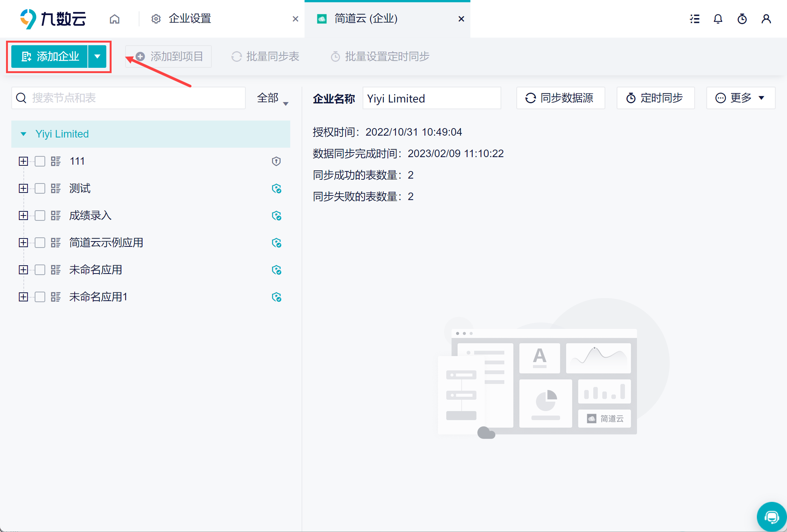787x532 pixels.
Task: Switch to the 企业设置 tab
Action: (190, 19)
